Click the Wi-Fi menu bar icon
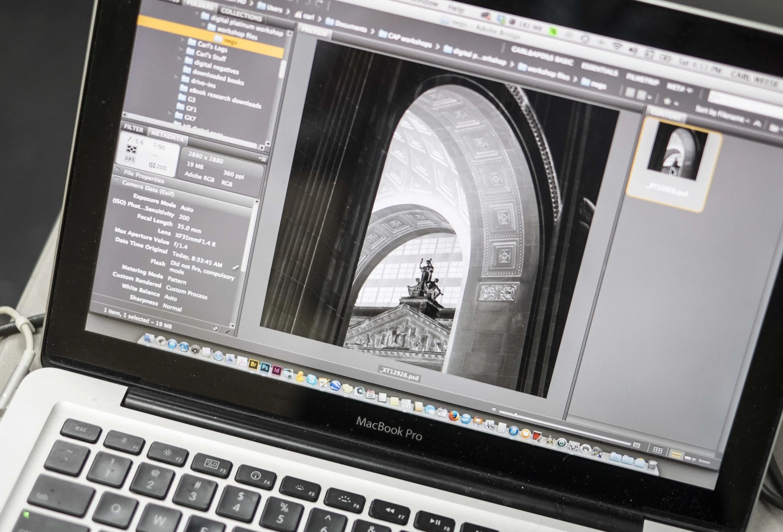 617,46
